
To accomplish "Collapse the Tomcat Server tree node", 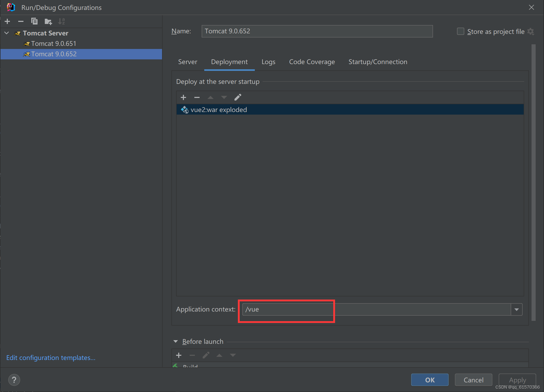I will coord(7,33).
